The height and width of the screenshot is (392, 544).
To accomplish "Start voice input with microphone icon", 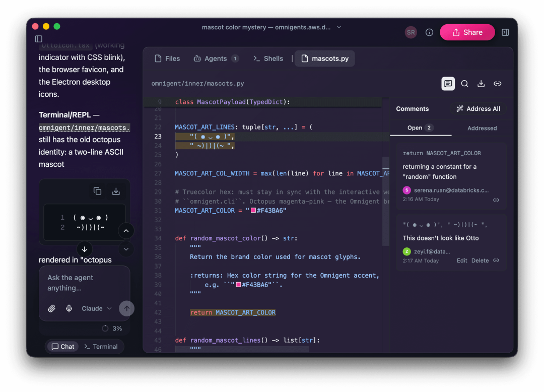I will (x=69, y=308).
